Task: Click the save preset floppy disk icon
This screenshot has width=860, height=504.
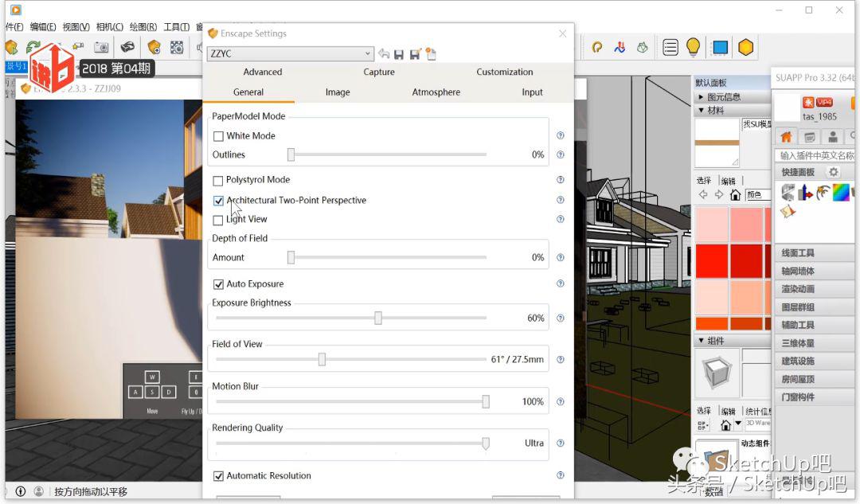Action: coord(399,54)
